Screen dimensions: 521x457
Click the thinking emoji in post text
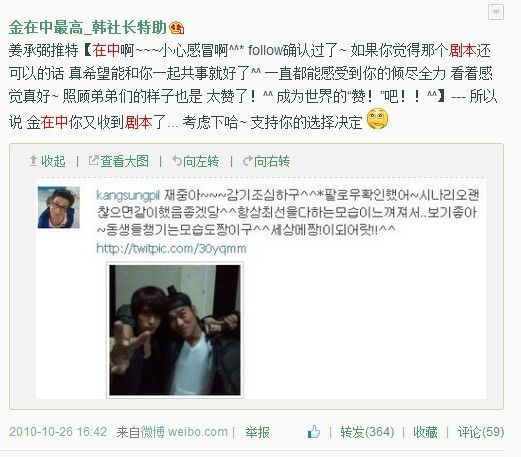click(x=377, y=119)
